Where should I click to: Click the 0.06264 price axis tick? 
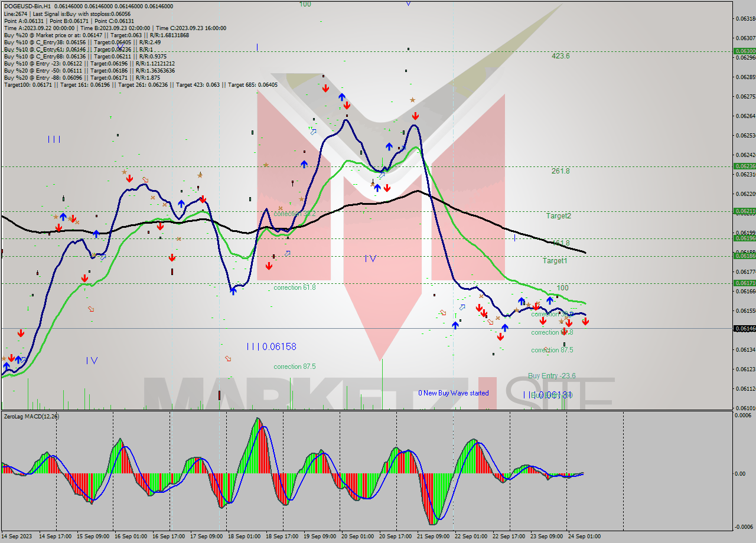[746, 116]
